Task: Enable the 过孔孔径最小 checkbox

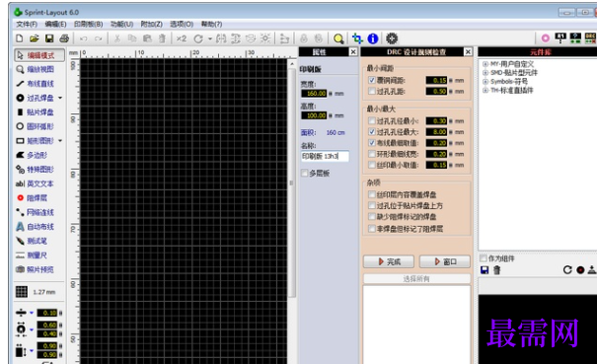Action: coord(372,121)
